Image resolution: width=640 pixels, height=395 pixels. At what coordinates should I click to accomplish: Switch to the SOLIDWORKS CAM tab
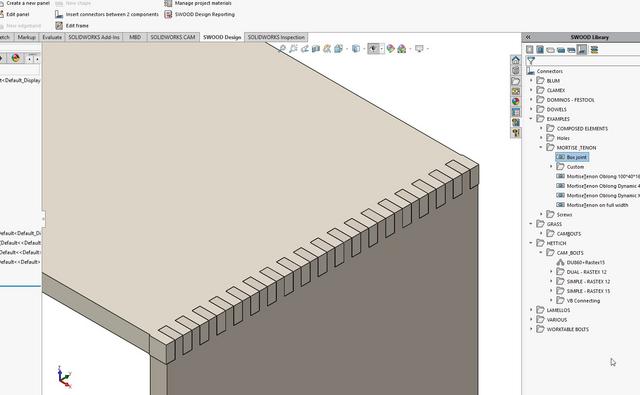point(173,37)
